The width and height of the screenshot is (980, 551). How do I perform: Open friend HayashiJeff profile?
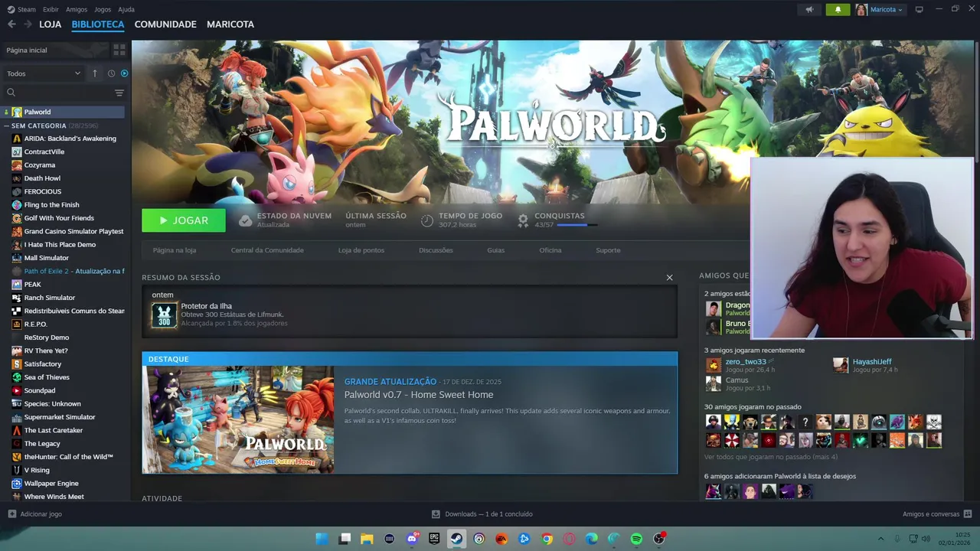click(x=872, y=361)
